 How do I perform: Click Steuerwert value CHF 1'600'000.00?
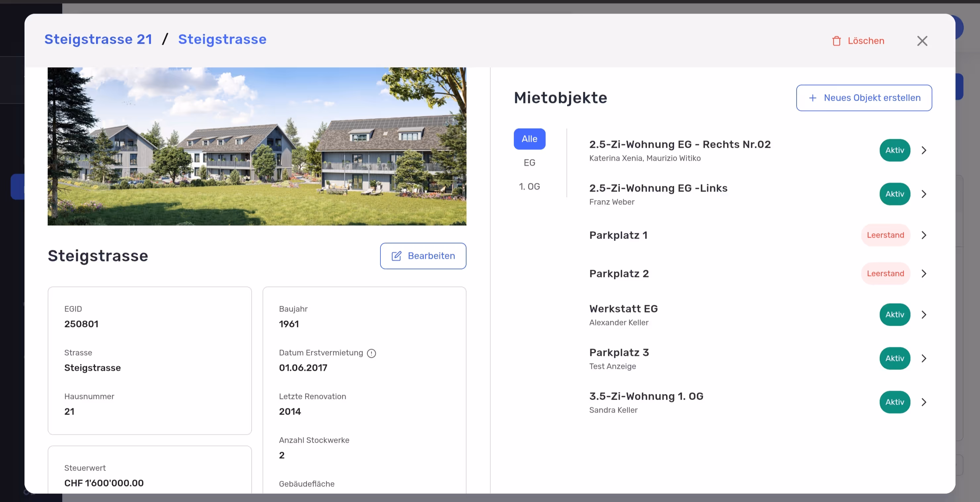coord(104,483)
